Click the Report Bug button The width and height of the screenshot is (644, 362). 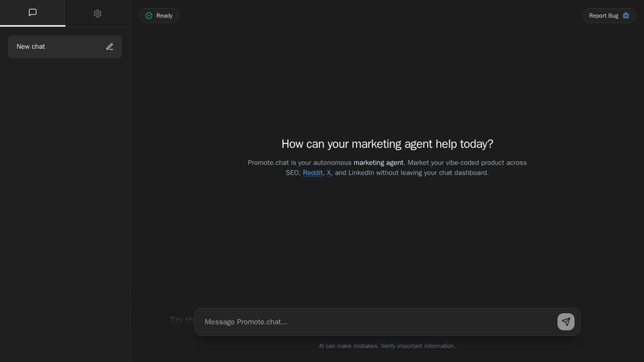pos(608,15)
